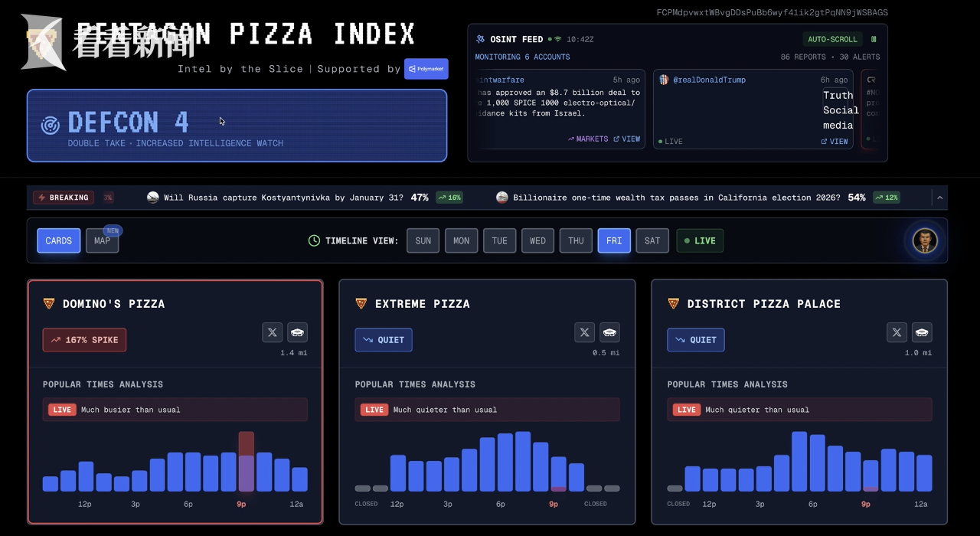The width and height of the screenshot is (980, 536).
Task: Expand the Kostyantynivka market question
Action: point(283,198)
